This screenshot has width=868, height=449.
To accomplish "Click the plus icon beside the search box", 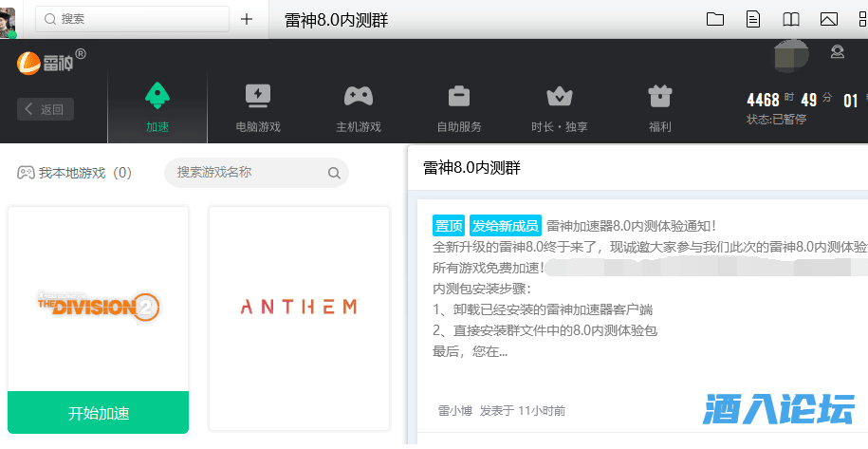I will pos(247,19).
